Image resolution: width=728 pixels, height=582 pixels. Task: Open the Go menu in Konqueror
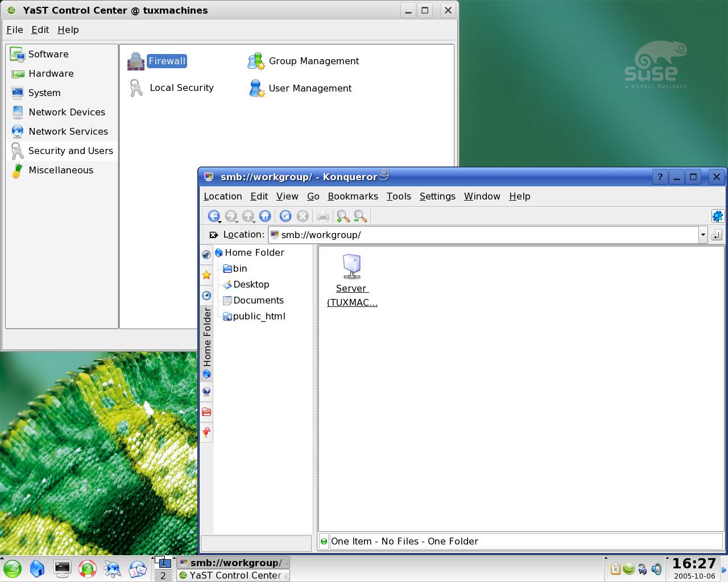(x=313, y=196)
